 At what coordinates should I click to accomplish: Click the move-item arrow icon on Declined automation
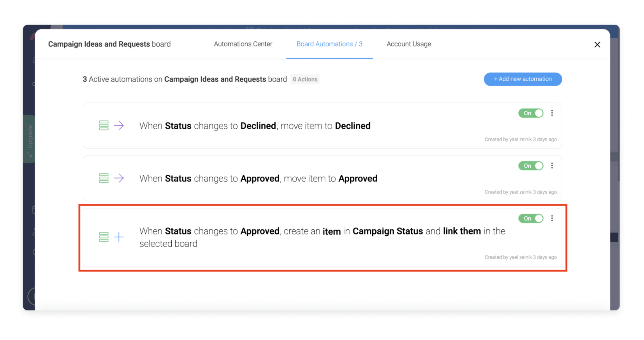point(119,126)
